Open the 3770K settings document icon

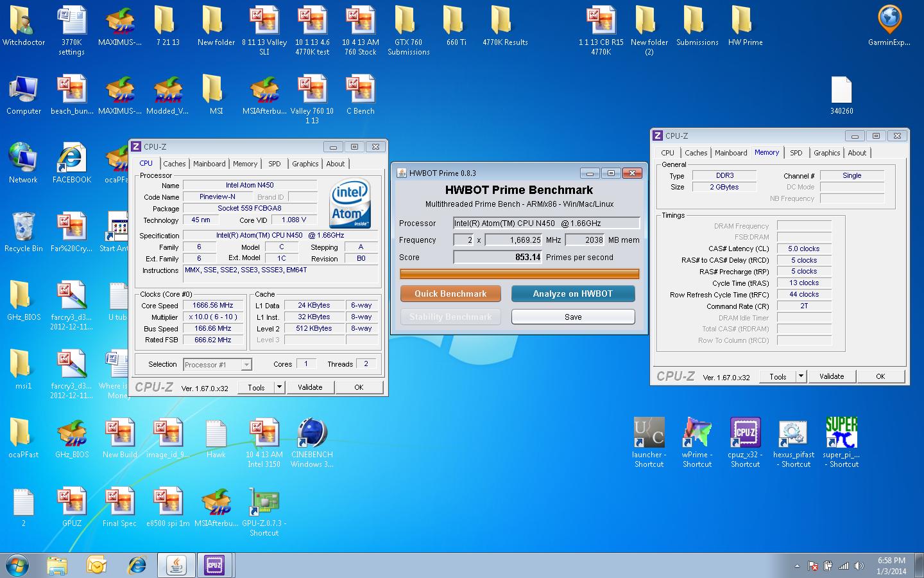[x=72, y=31]
